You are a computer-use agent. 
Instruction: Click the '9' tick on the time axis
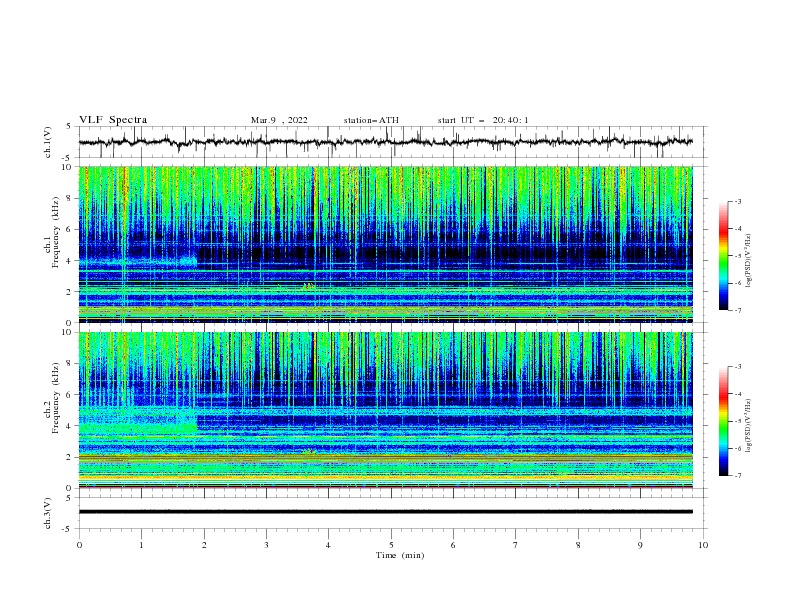click(x=640, y=545)
